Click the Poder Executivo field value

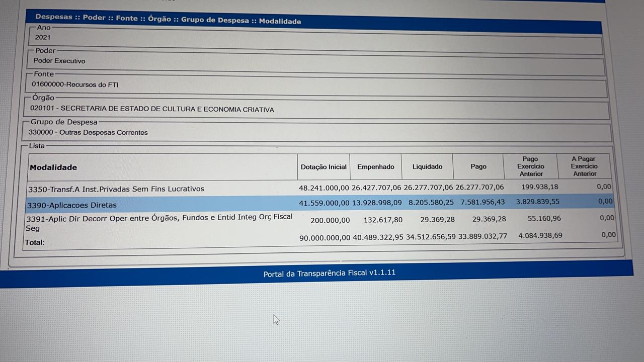59,61
